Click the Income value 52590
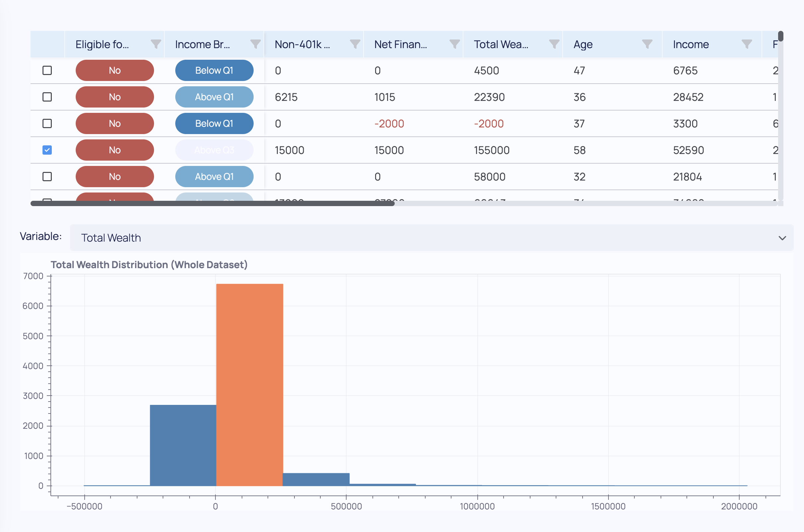Viewport: 804px width, 532px height. tap(688, 150)
